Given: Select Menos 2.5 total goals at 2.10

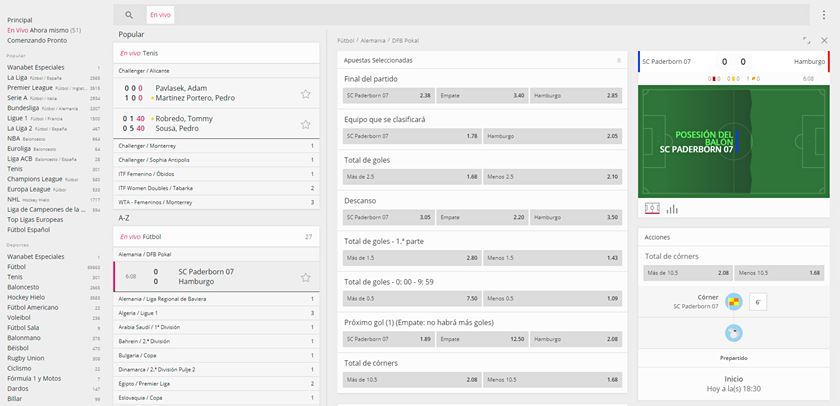Looking at the screenshot, I should click(552, 177).
